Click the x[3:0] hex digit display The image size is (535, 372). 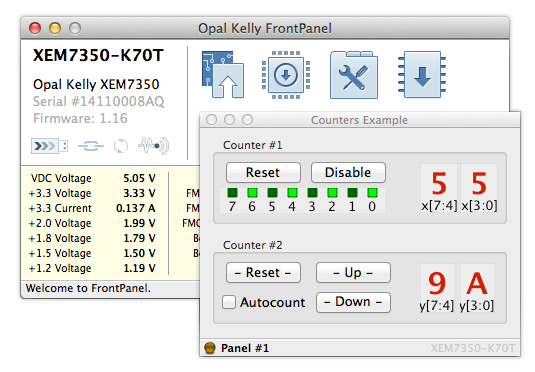point(479,188)
